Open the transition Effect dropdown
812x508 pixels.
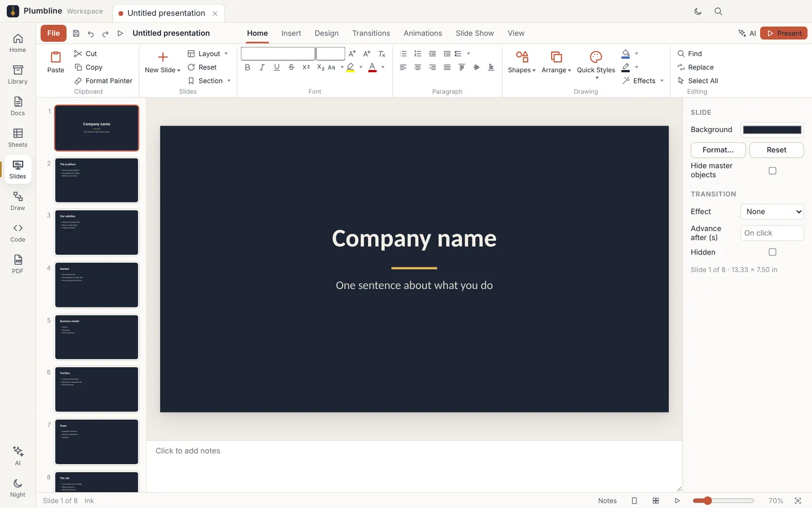tap(772, 211)
